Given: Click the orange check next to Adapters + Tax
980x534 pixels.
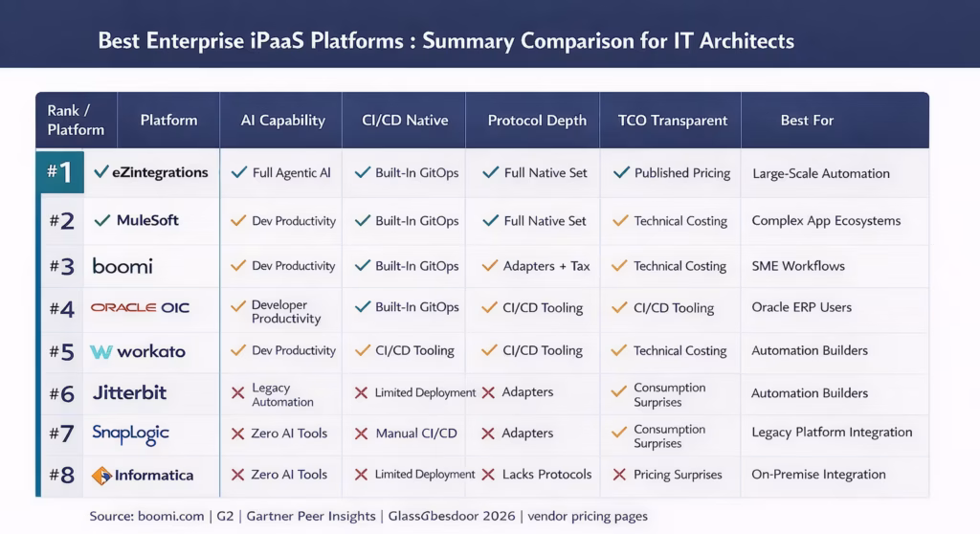Looking at the screenshot, I should point(489,266).
